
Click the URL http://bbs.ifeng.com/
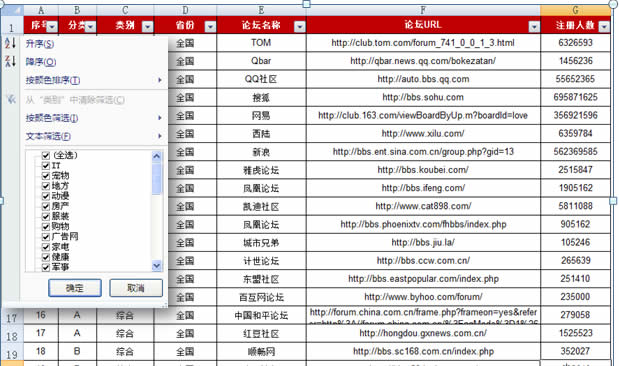click(423, 188)
